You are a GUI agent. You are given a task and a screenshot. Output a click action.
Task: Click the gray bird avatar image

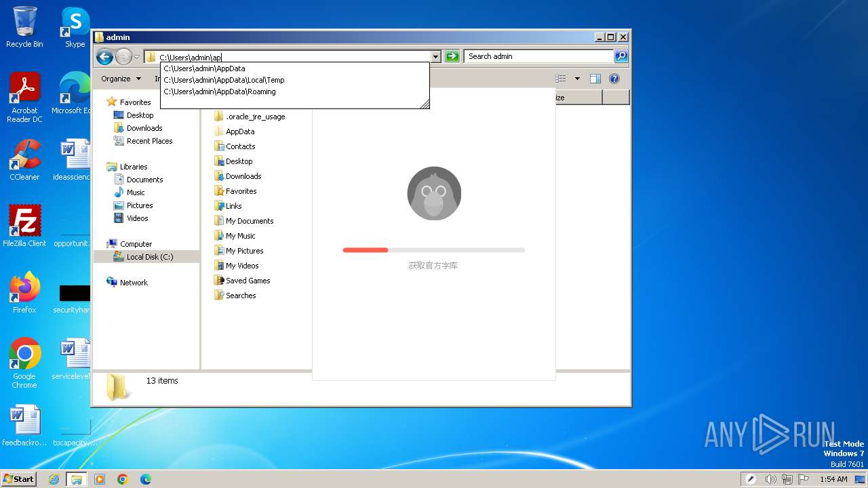click(434, 193)
